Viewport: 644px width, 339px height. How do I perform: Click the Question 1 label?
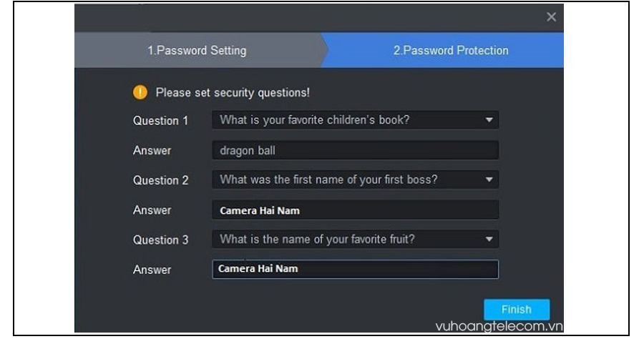(x=160, y=121)
